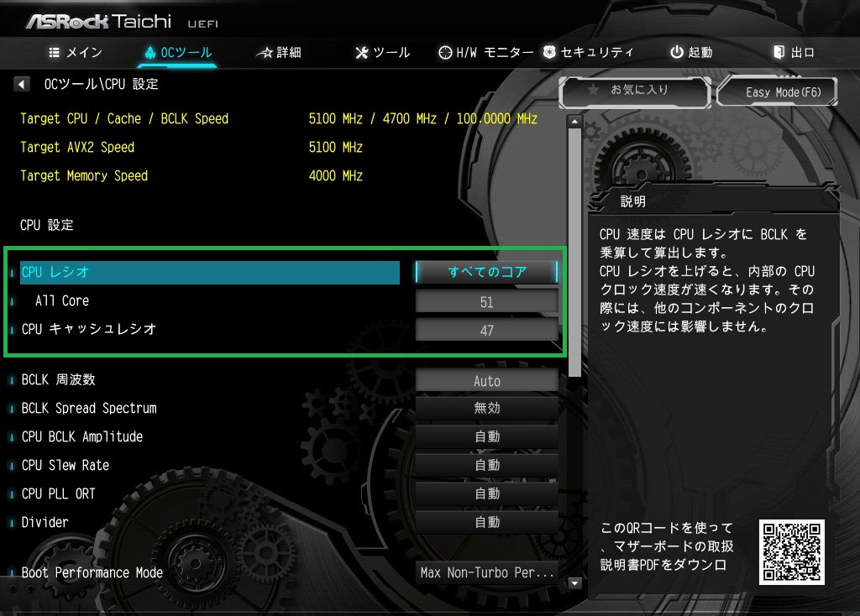Click the exit door icon for 出口
The height and width of the screenshot is (616, 860).
779,52
